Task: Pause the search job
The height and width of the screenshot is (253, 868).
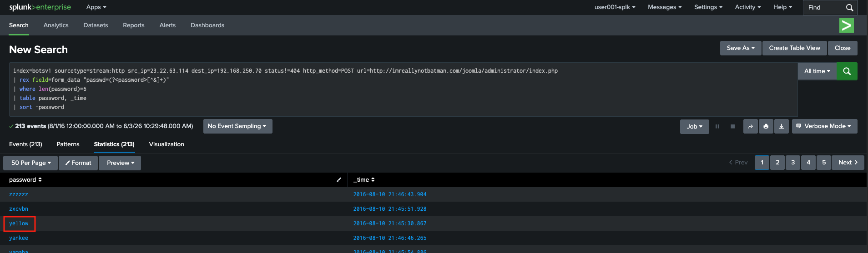Action: coord(717,127)
